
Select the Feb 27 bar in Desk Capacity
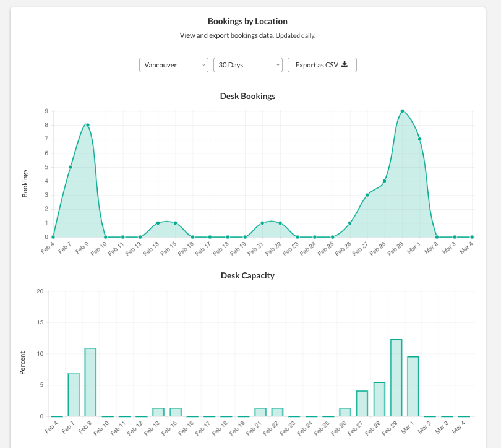coord(362,403)
